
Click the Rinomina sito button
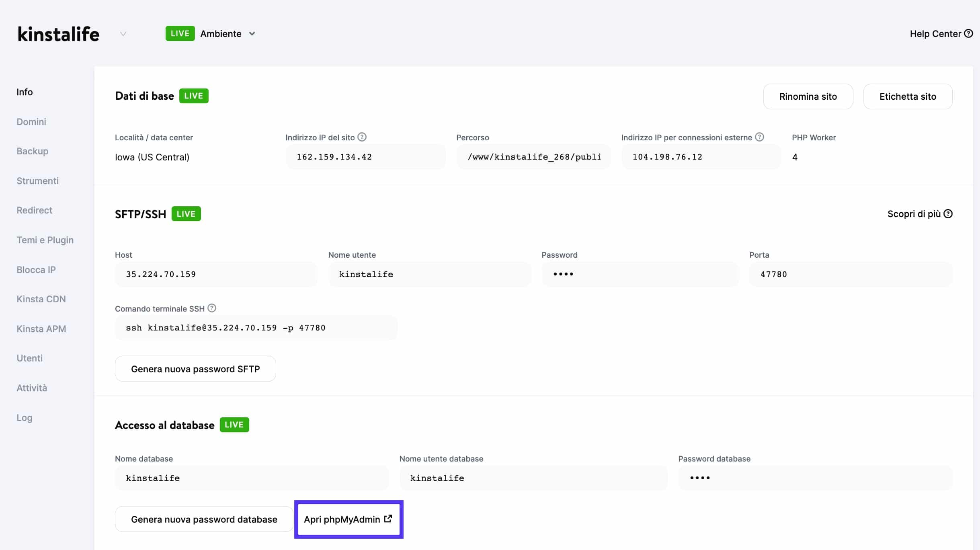[808, 96]
